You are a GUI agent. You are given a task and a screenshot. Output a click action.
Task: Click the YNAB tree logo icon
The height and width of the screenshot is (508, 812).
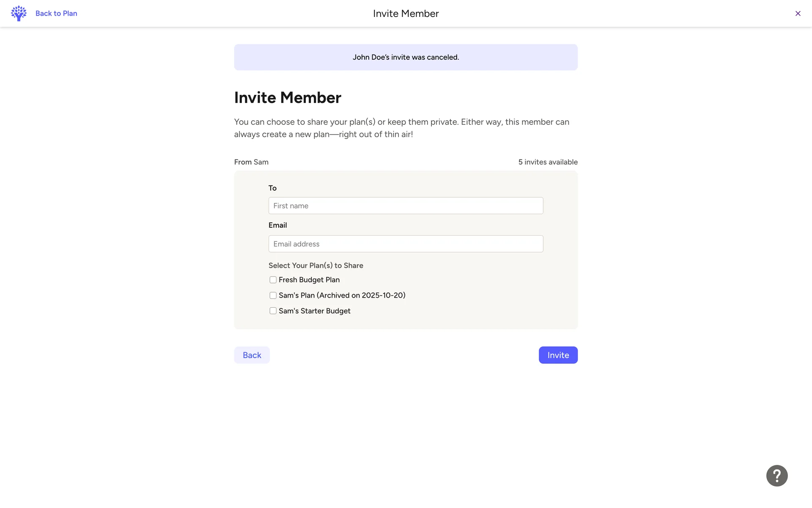coord(19,14)
